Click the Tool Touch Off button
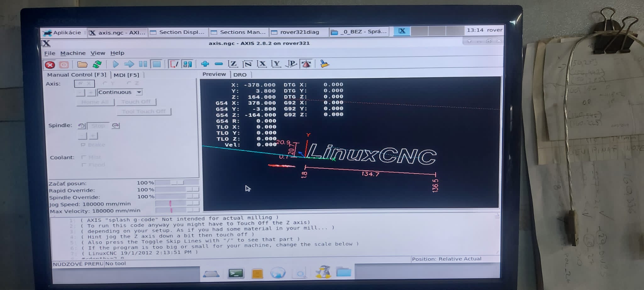The width and height of the screenshot is (644, 290). pos(143,112)
